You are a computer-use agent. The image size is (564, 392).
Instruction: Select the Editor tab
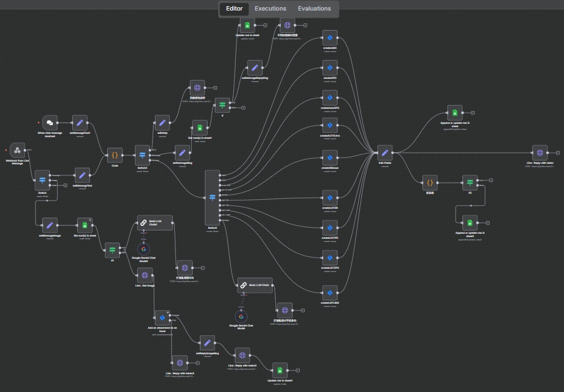(x=234, y=9)
